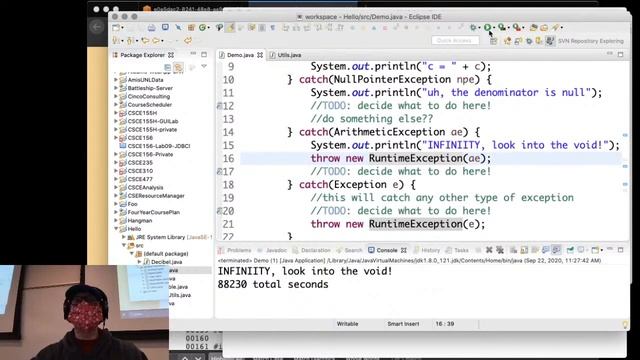The image size is (640, 360).
Task: Expand the CSCE310 project
Action: (116, 171)
